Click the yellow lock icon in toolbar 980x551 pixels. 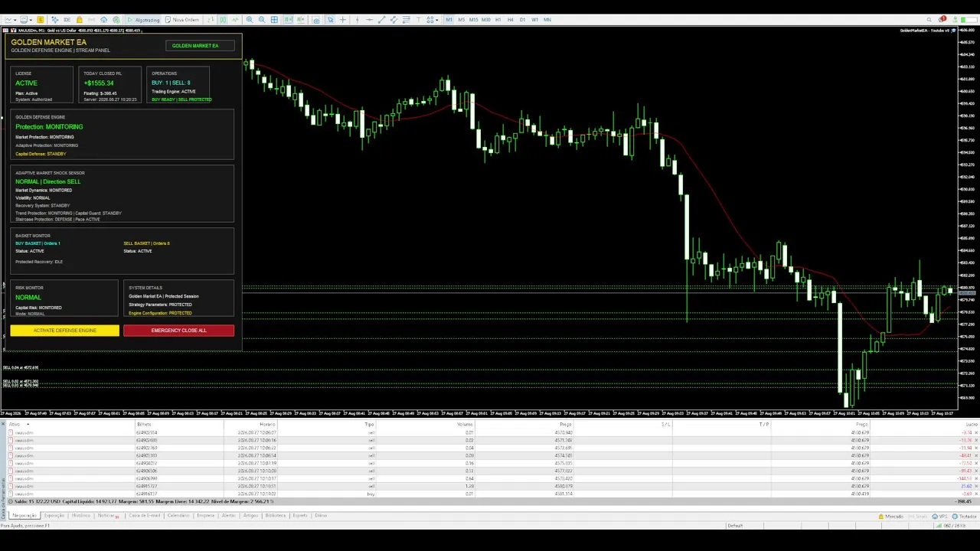[79, 19]
